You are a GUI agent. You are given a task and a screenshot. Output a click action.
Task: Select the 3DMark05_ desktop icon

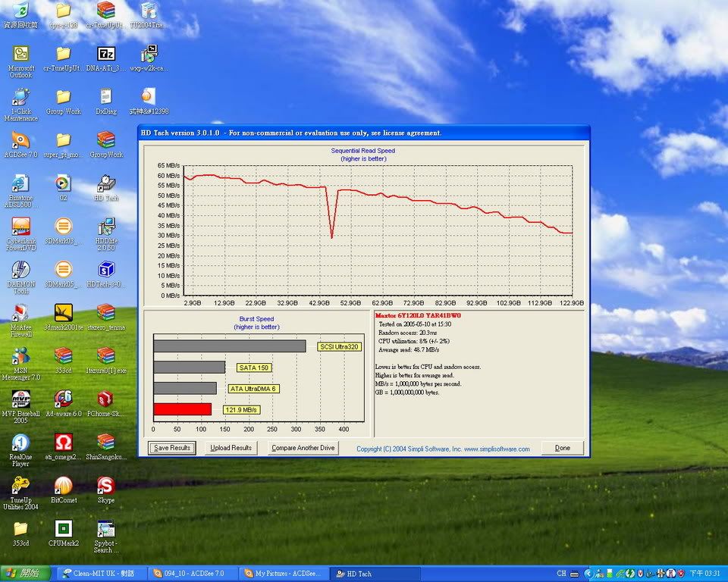[x=63, y=274]
